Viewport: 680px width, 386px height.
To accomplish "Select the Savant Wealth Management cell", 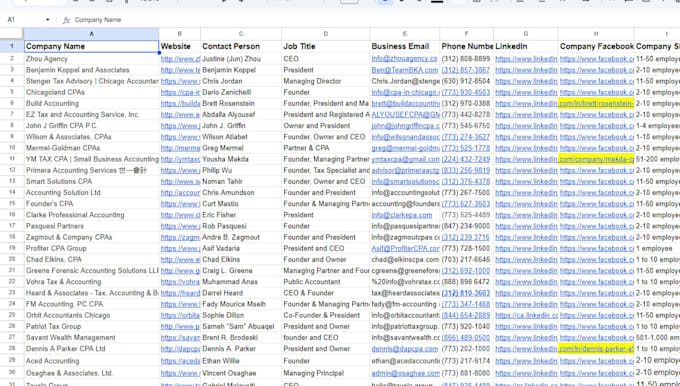I will [x=91, y=337].
